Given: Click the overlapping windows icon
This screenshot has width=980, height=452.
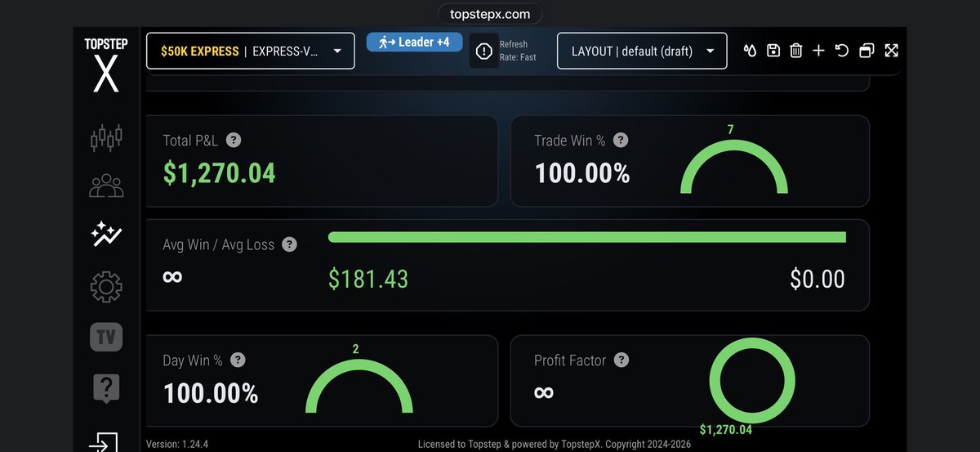Looking at the screenshot, I should (x=866, y=51).
